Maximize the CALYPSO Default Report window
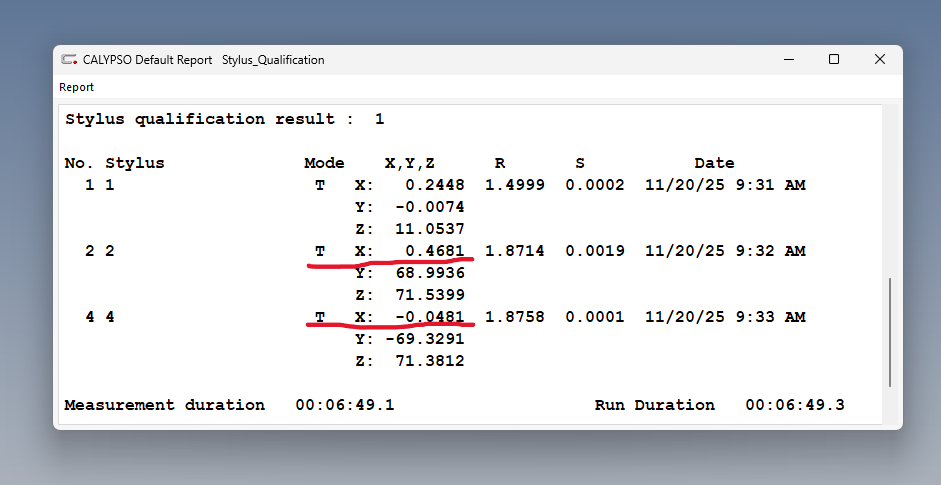The image size is (941, 485). click(834, 59)
